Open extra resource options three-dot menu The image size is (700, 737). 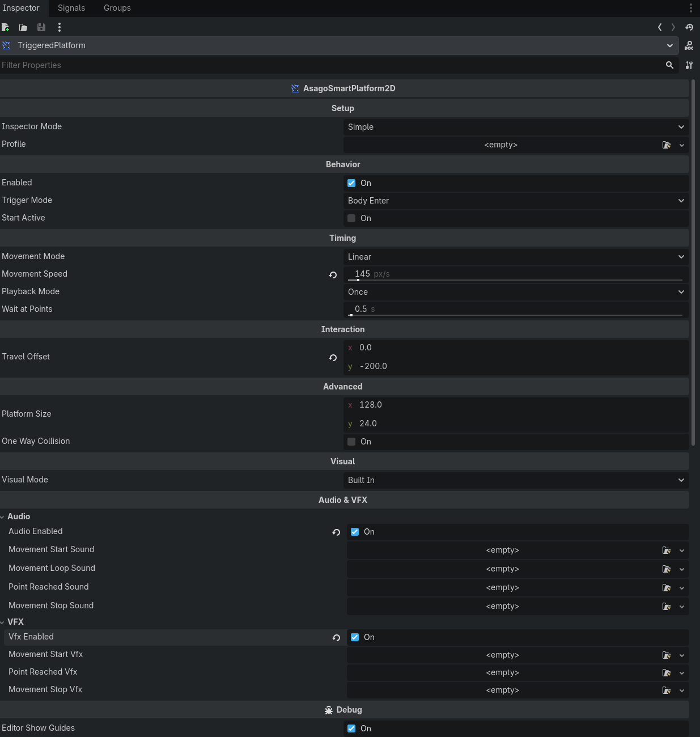pos(60,27)
